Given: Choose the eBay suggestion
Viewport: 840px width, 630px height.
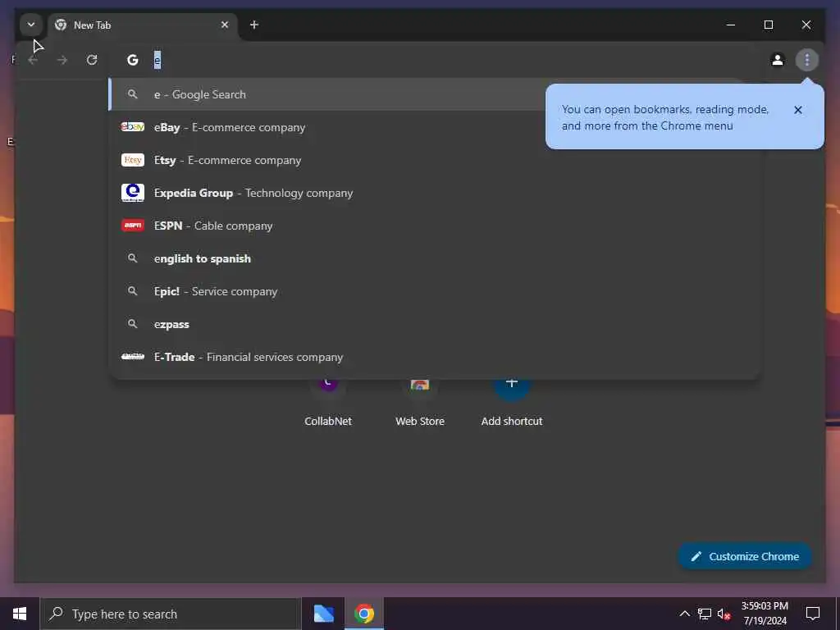Looking at the screenshot, I should [434, 127].
